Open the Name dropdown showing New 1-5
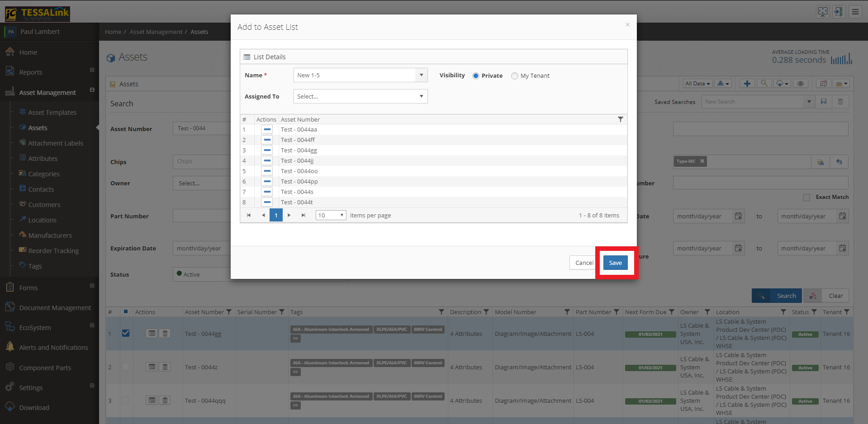This screenshot has width=868, height=424. (360, 75)
